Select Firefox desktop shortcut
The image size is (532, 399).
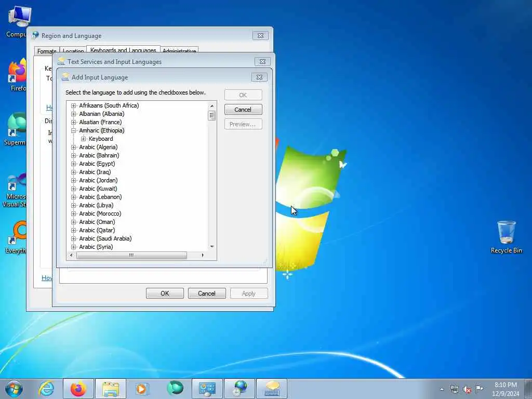pyautogui.click(x=16, y=75)
